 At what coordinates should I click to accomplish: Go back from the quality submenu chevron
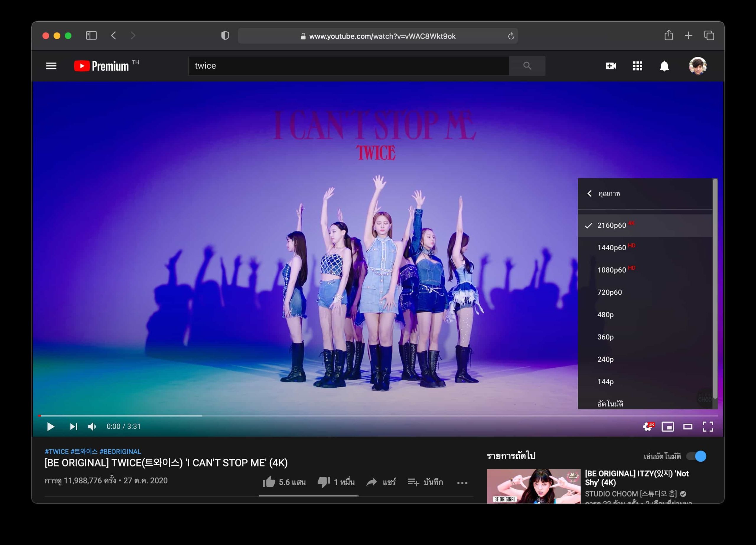coord(589,193)
